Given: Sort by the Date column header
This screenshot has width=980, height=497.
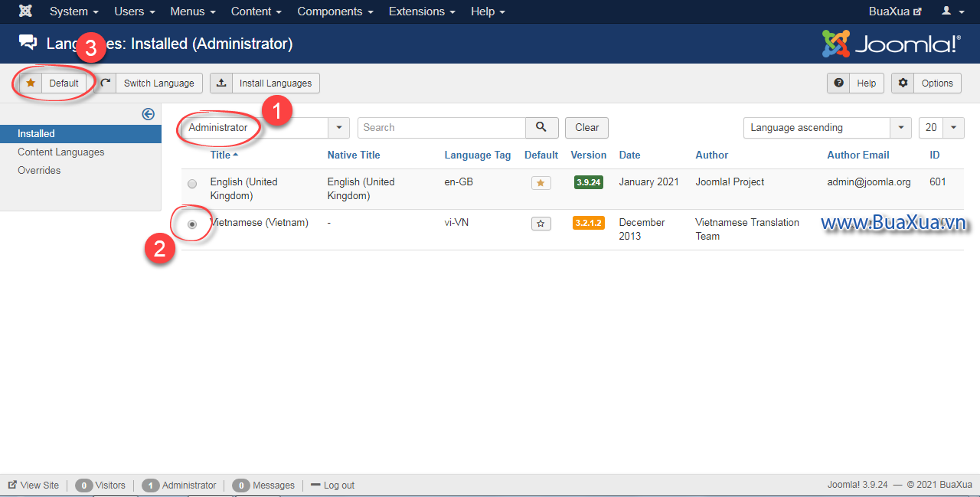Looking at the screenshot, I should pos(630,155).
